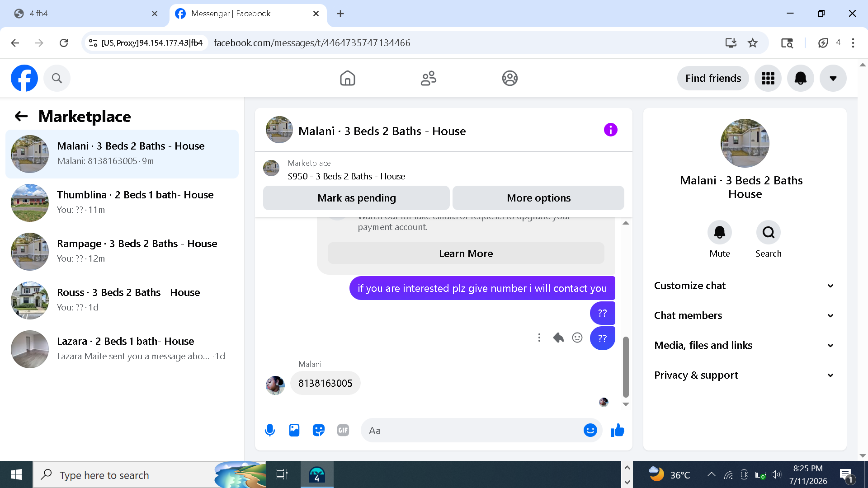Choose a sticker icon
This screenshot has width=868, height=488.
click(x=319, y=430)
